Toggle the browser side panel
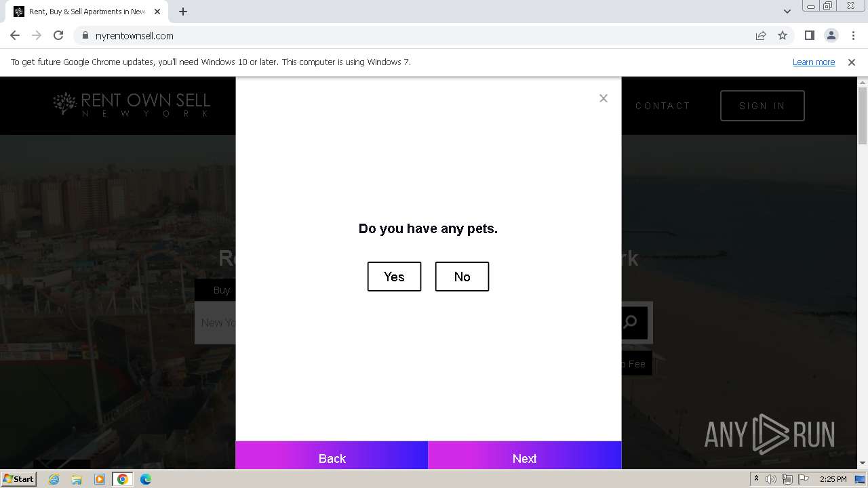Viewport: 868px width, 488px height. coord(809,36)
